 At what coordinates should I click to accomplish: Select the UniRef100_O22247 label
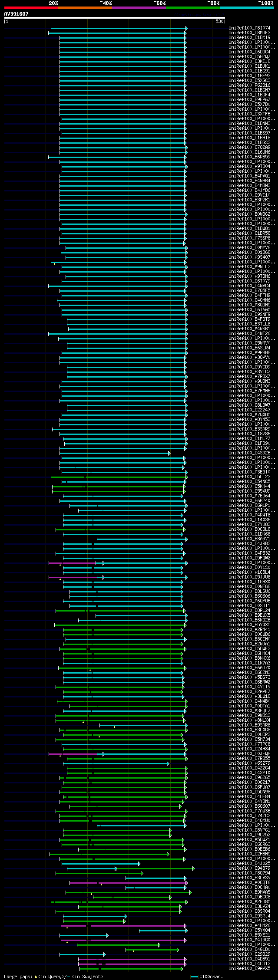249,410
